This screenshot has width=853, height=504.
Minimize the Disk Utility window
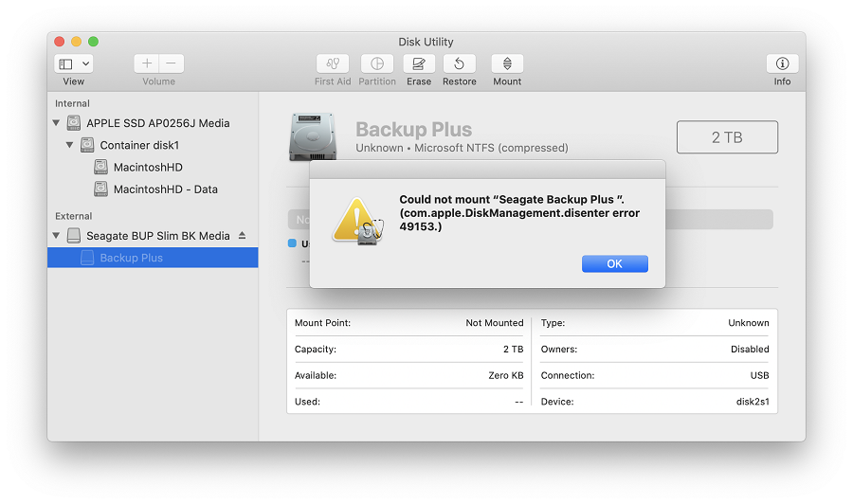pos(77,42)
